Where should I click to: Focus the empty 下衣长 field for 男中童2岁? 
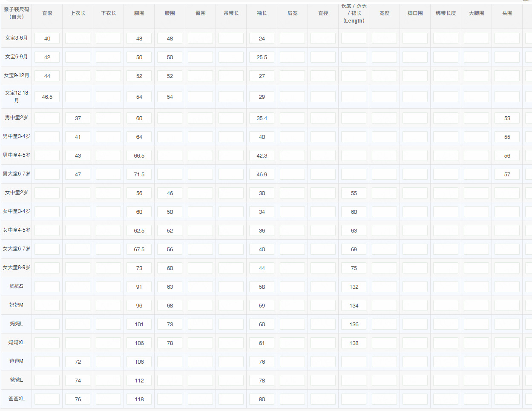[109, 118]
